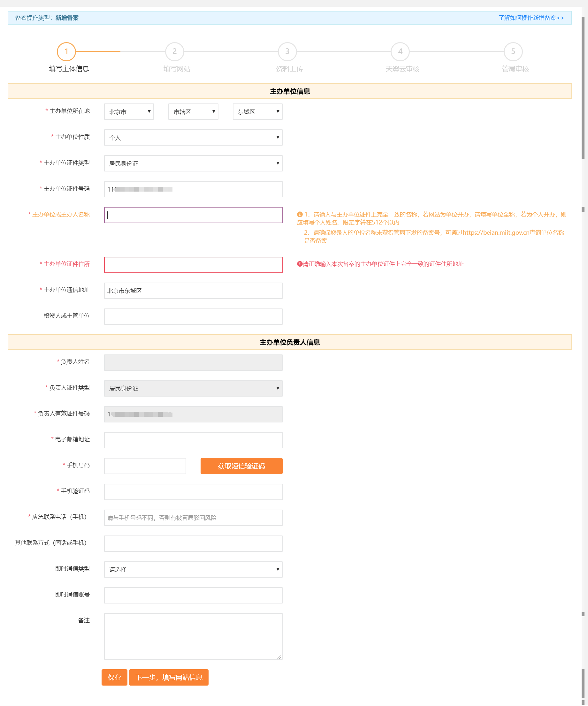
Task: Focus the 主办单位证件住所 input field
Action: (x=193, y=265)
